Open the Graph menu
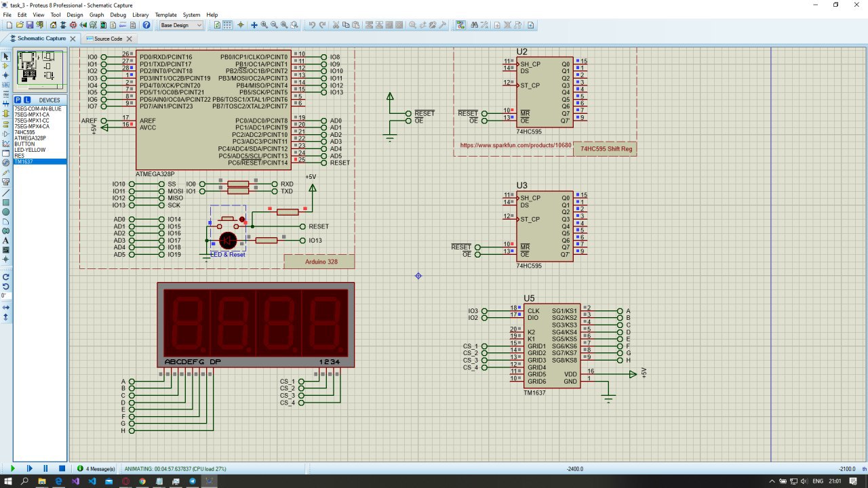 pyautogui.click(x=97, y=14)
